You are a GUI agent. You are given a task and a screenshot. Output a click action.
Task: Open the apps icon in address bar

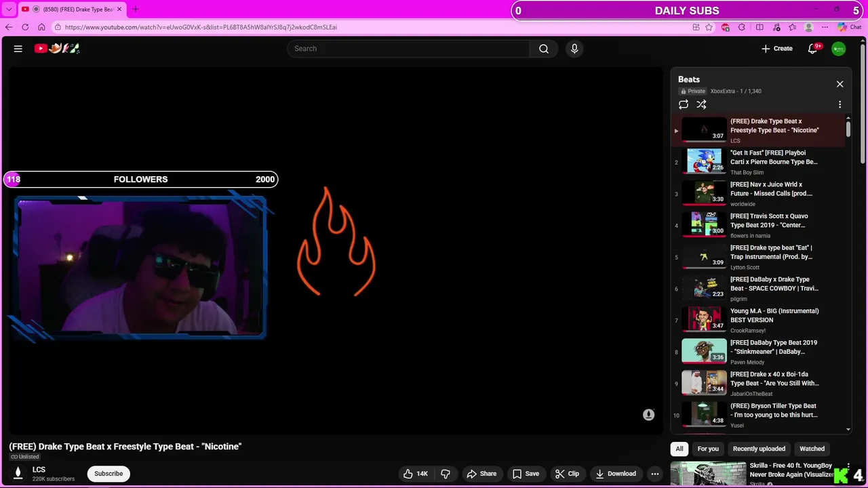tap(696, 27)
